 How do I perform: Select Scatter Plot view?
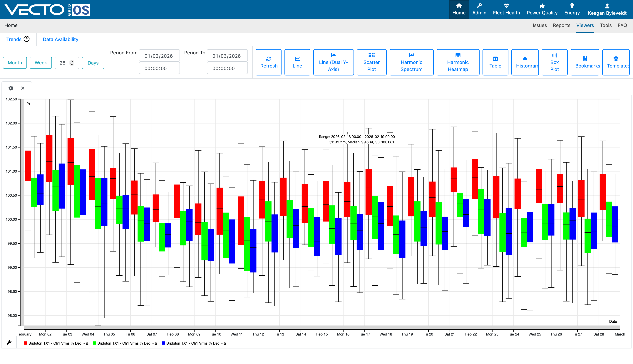(x=371, y=62)
